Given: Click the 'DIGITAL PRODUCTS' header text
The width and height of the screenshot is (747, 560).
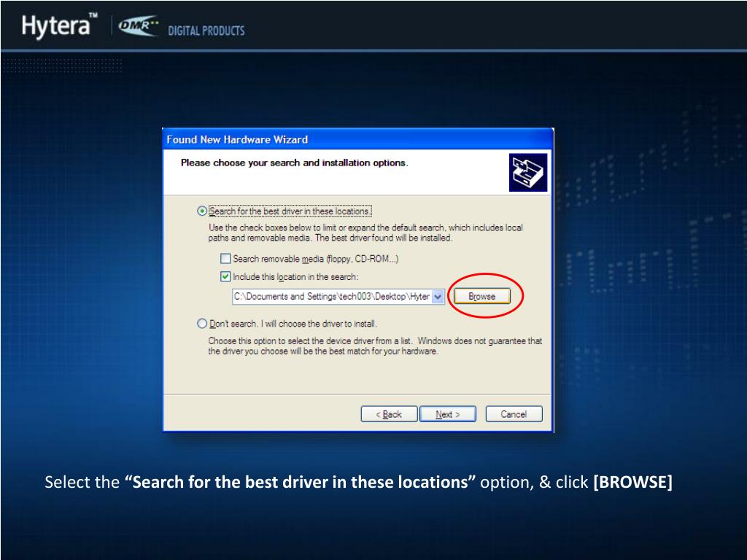Looking at the screenshot, I should [206, 31].
